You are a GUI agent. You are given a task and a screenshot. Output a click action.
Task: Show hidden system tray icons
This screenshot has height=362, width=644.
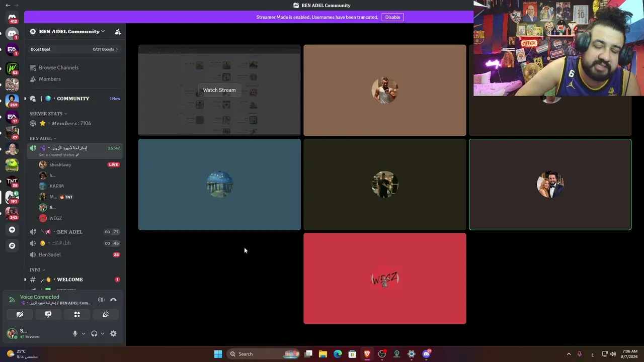569,354
